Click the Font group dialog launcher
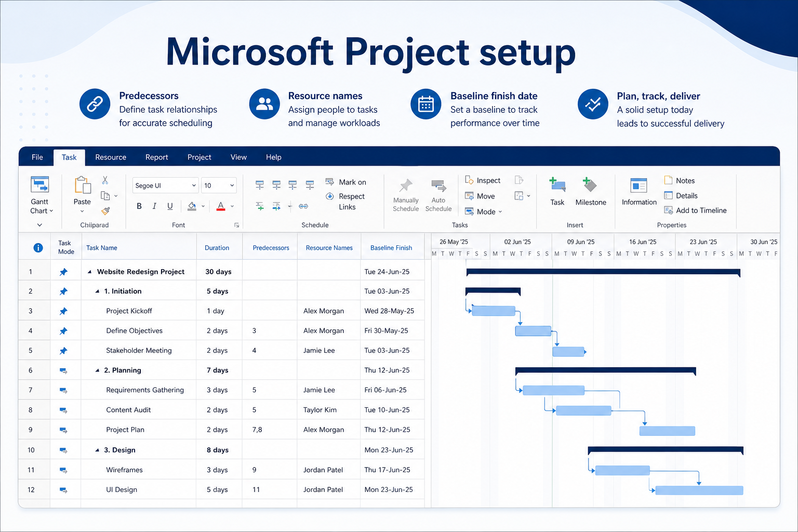The height and width of the screenshot is (532, 798). point(237,225)
